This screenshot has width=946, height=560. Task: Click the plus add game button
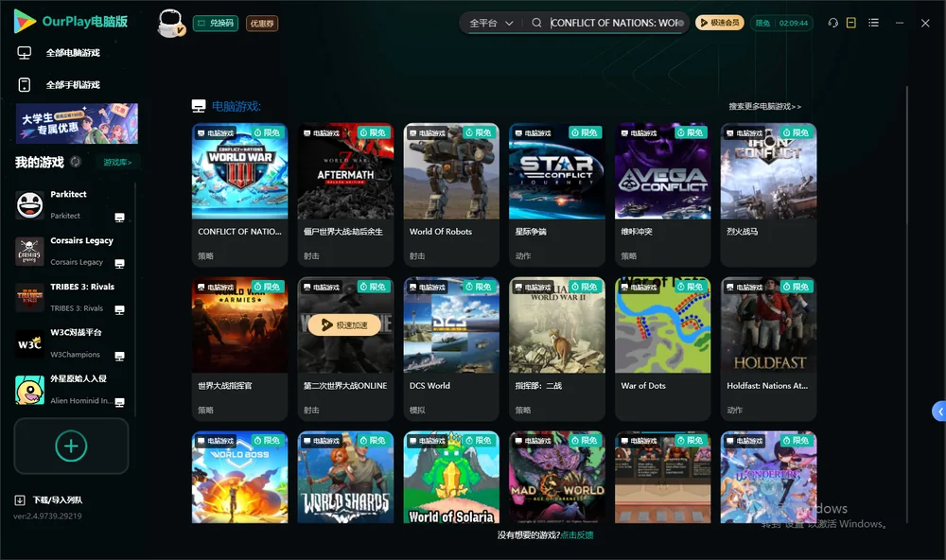click(x=71, y=446)
